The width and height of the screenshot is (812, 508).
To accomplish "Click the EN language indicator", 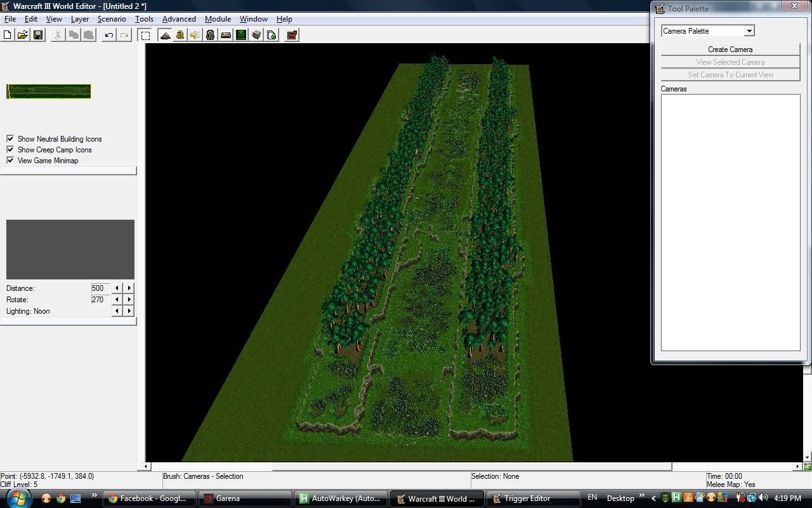I will click(x=592, y=497).
